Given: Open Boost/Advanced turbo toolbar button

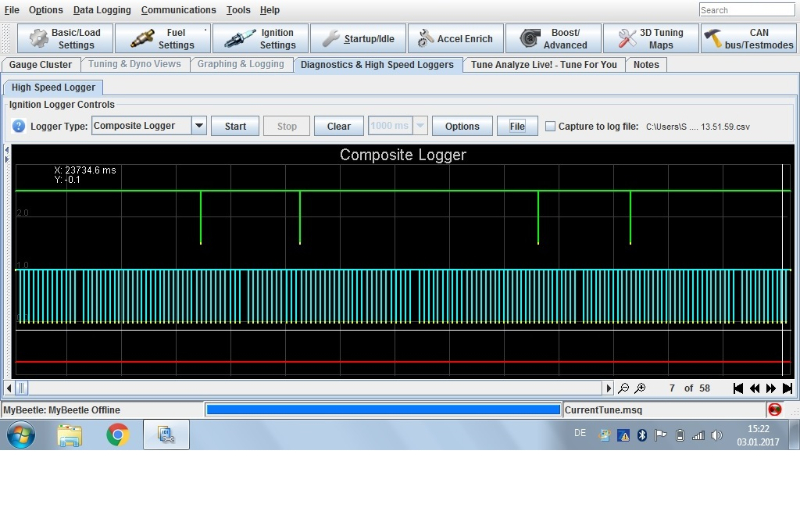Looking at the screenshot, I should point(553,39).
